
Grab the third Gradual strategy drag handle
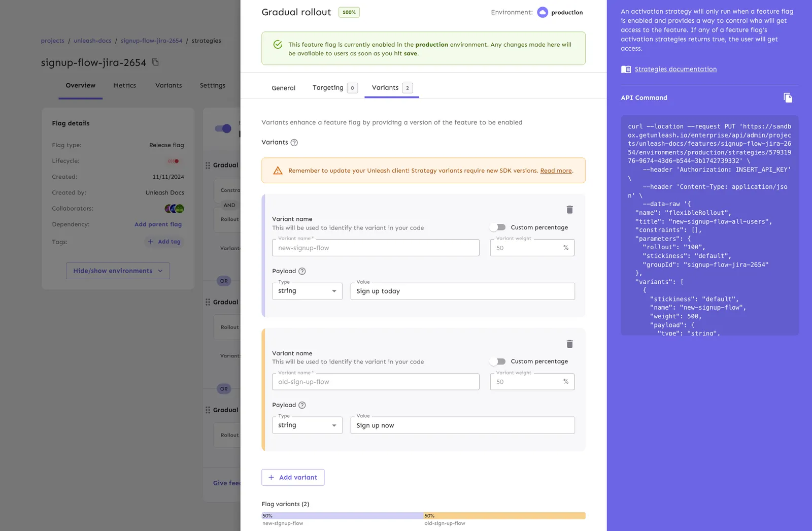tap(208, 410)
